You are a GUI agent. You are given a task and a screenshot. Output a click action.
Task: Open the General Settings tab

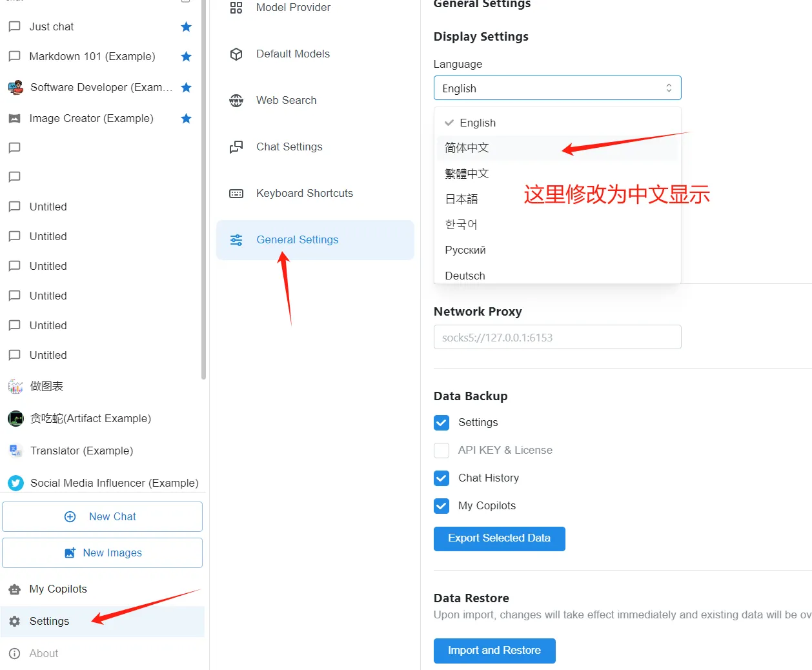point(297,240)
